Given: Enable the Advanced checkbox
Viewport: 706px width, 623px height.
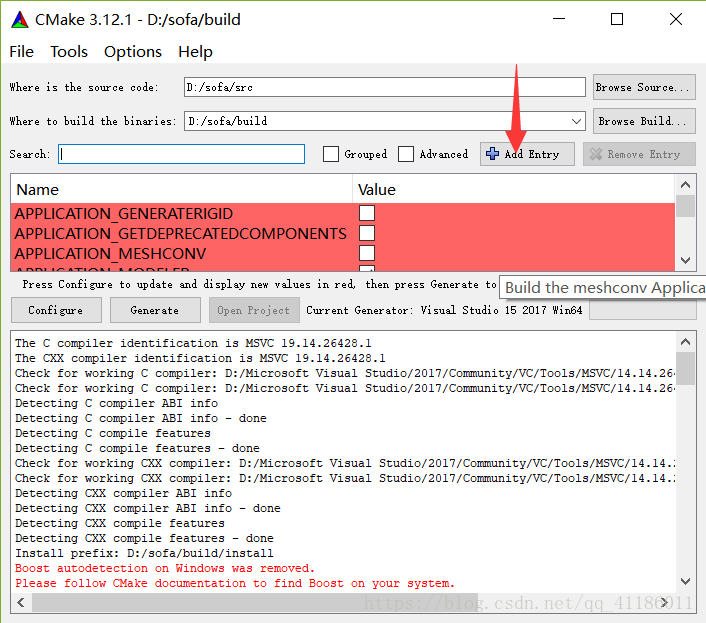Looking at the screenshot, I should [406, 154].
